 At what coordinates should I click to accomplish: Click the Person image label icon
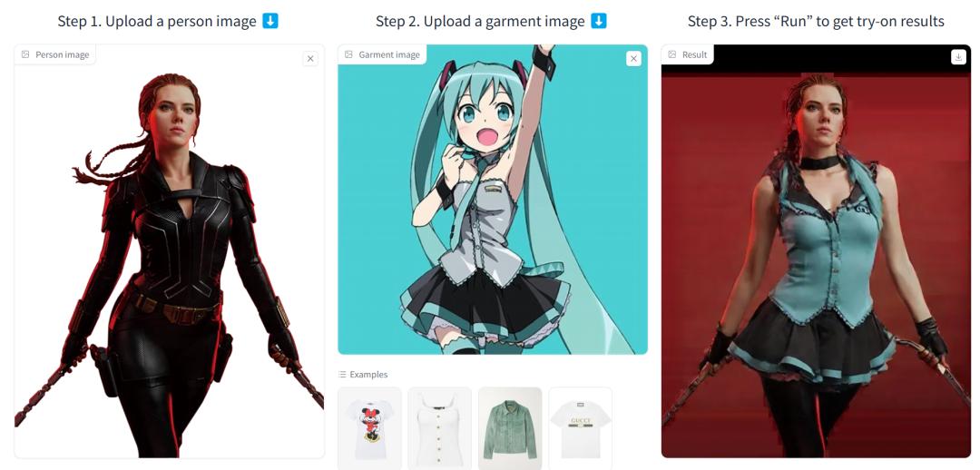pyautogui.click(x=25, y=54)
